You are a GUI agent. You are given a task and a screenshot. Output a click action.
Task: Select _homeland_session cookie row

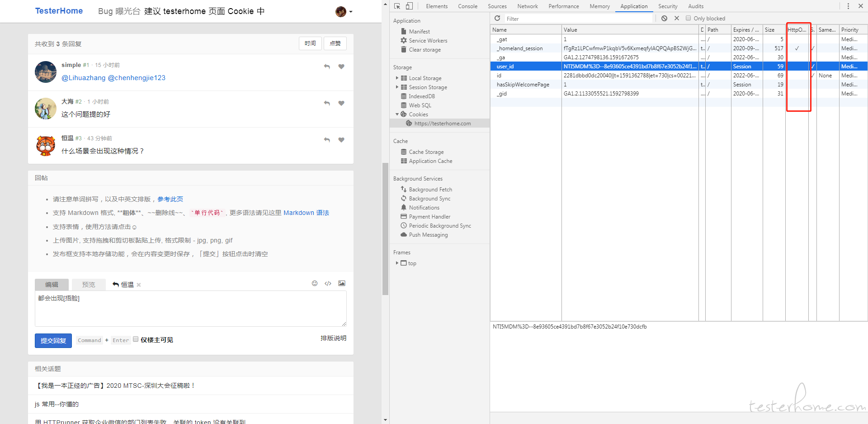coord(679,48)
